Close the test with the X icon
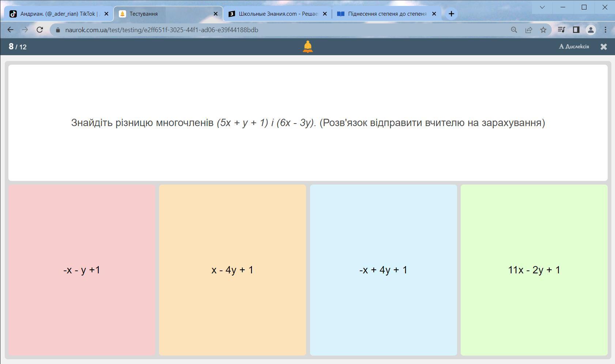The height and width of the screenshot is (364, 615). 604,47
